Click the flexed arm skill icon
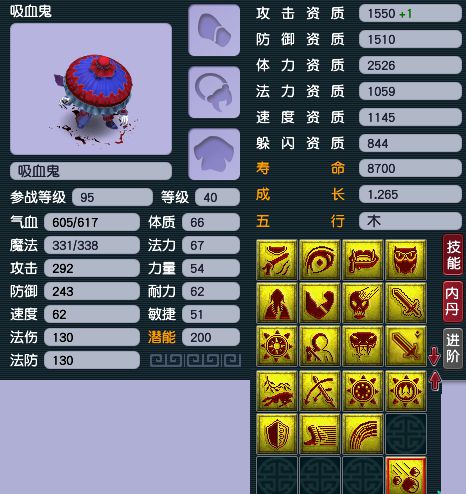466x494 pixels. point(320,303)
